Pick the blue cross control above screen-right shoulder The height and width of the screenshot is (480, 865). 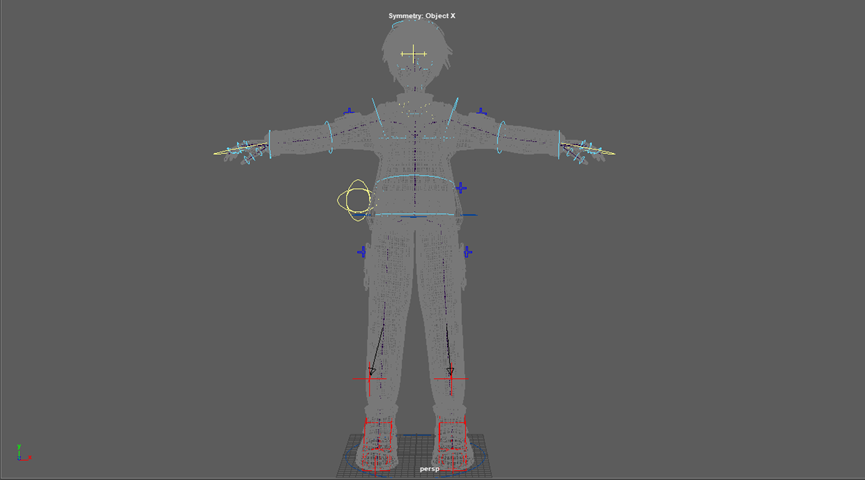pos(482,112)
